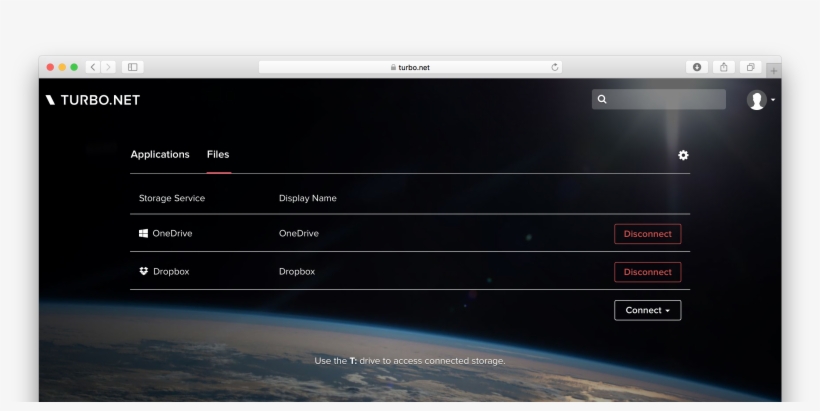Screen dimensions: 820x411
Task: Go back with Safari back arrow
Action: 93,67
